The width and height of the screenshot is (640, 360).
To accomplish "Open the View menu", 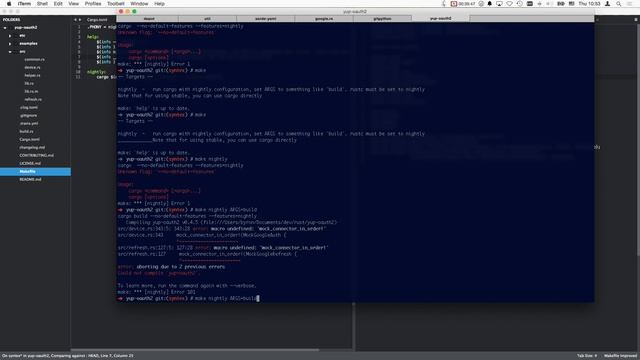I will (x=73, y=4).
